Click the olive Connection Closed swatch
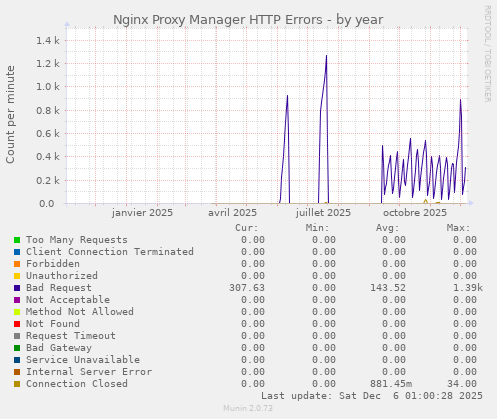 [17, 384]
